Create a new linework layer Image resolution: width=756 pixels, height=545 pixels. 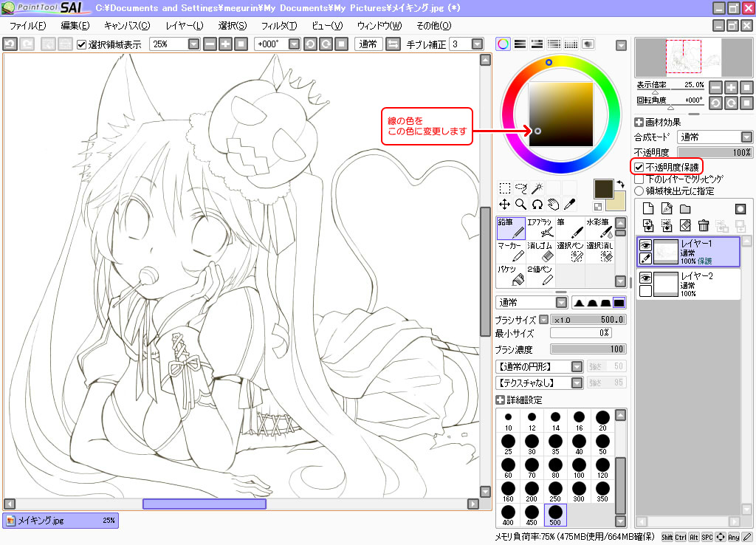(x=667, y=208)
